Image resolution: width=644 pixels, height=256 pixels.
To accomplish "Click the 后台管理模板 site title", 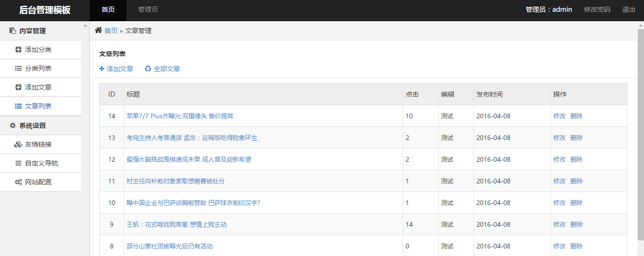I will (x=45, y=10).
